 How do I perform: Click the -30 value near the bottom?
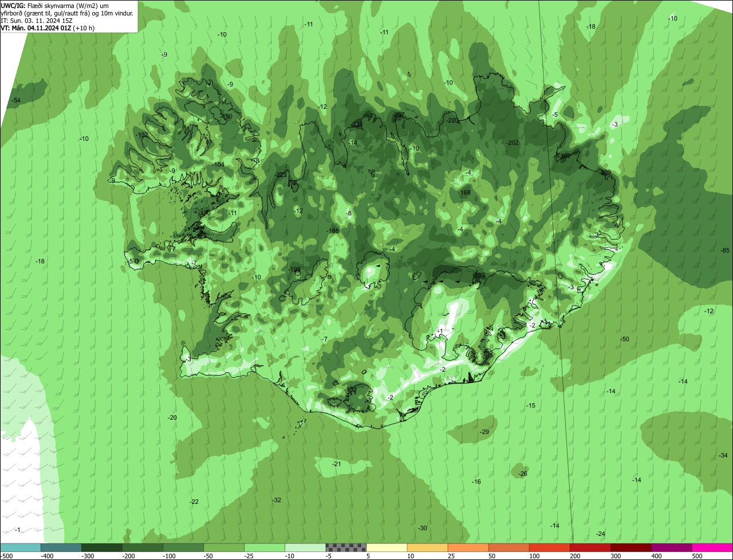click(x=423, y=529)
